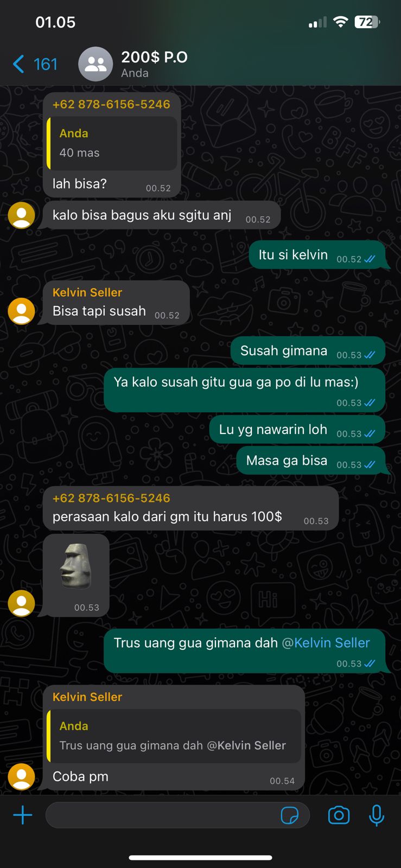Viewport: 401px width, 868px height.
Task: Open the camera icon
Action: tap(339, 815)
